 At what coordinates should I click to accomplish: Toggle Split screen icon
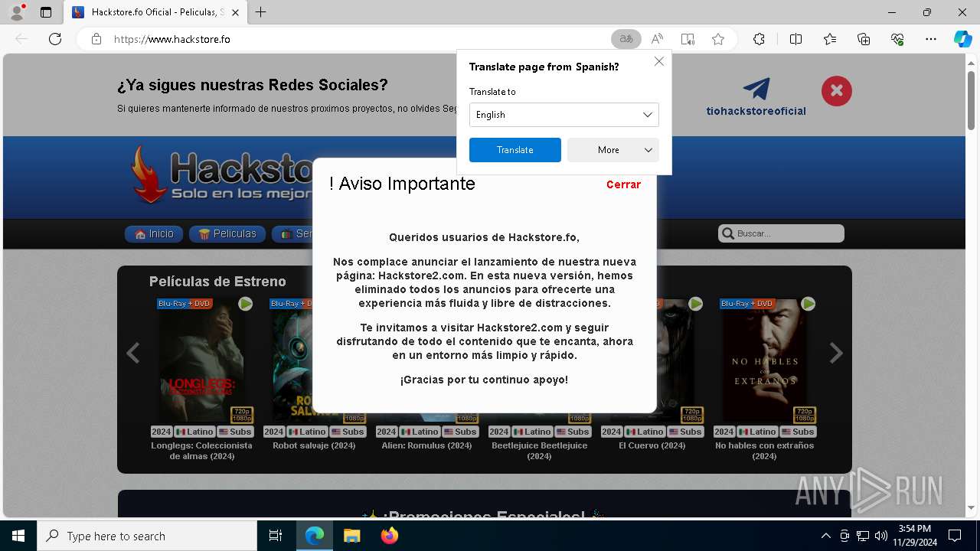pos(795,39)
